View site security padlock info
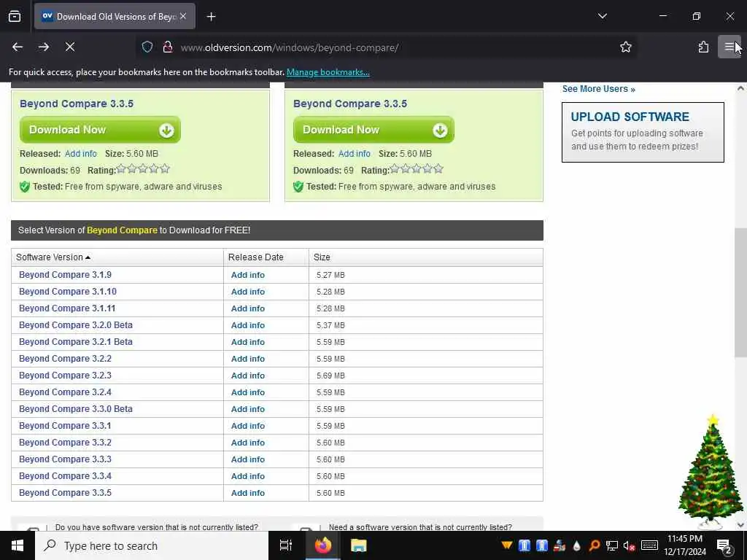Viewport: 747px width, 560px height. tap(168, 47)
